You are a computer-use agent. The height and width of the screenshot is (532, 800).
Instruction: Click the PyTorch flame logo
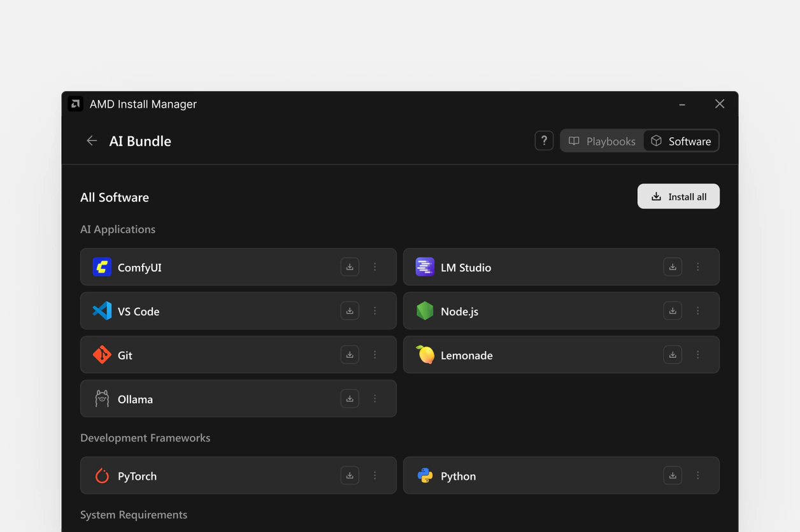click(x=102, y=475)
